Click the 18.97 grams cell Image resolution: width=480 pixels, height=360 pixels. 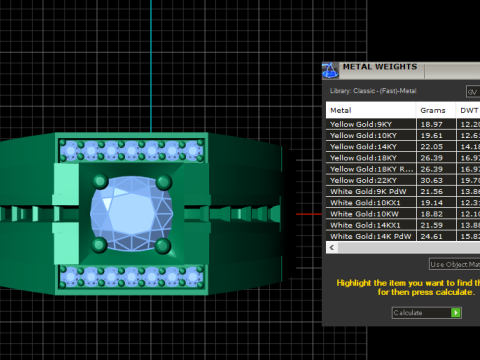(436, 124)
